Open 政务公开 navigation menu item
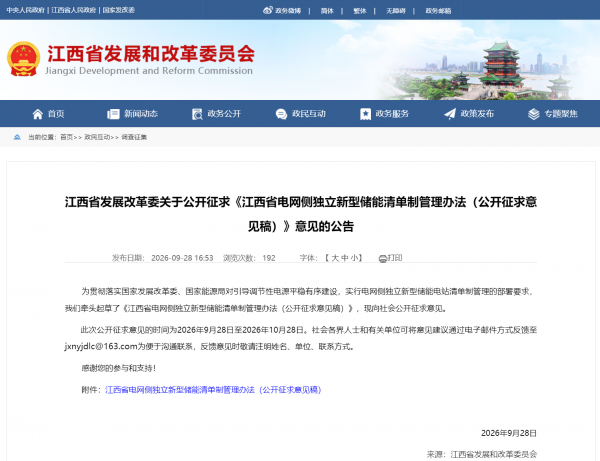 tap(224, 114)
